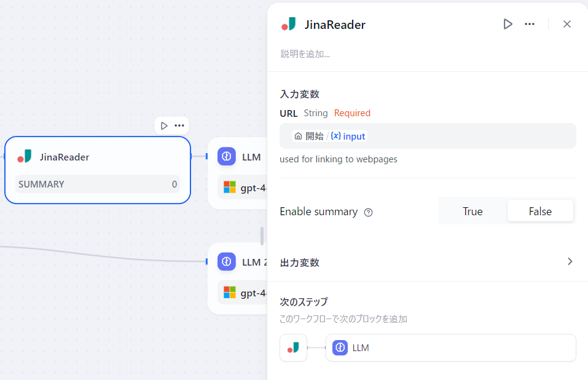Click the 次のステップ heading
Image resolution: width=588 pixels, height=380 pixels.
304,302
